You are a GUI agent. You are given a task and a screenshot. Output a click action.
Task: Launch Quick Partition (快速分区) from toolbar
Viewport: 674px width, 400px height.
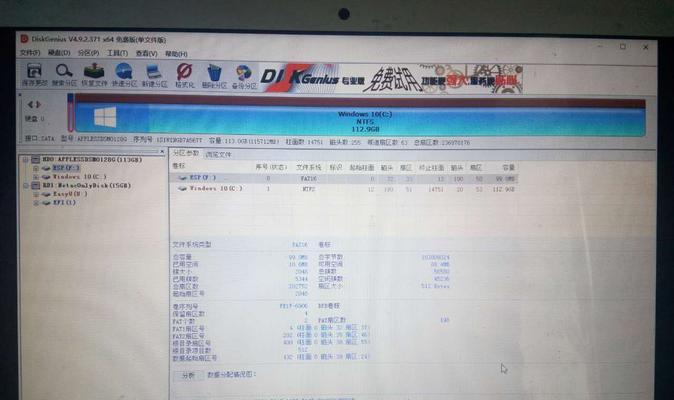coord(124,75)
